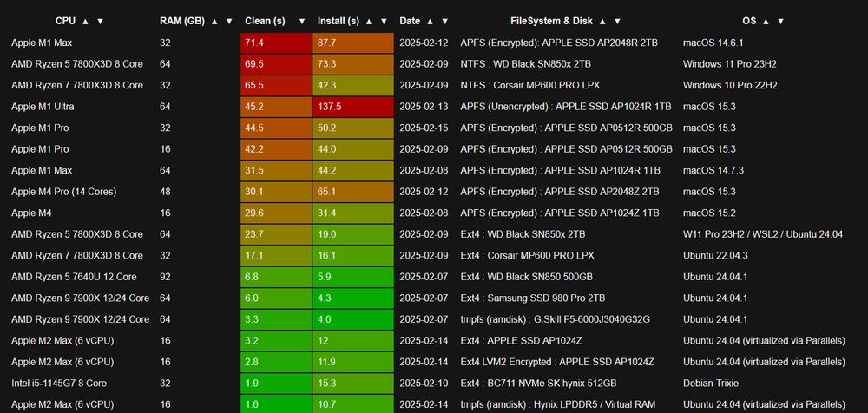Click the 1.9 Clean time cell
Viewport: 868px width, 413px height.
(276, 383)
